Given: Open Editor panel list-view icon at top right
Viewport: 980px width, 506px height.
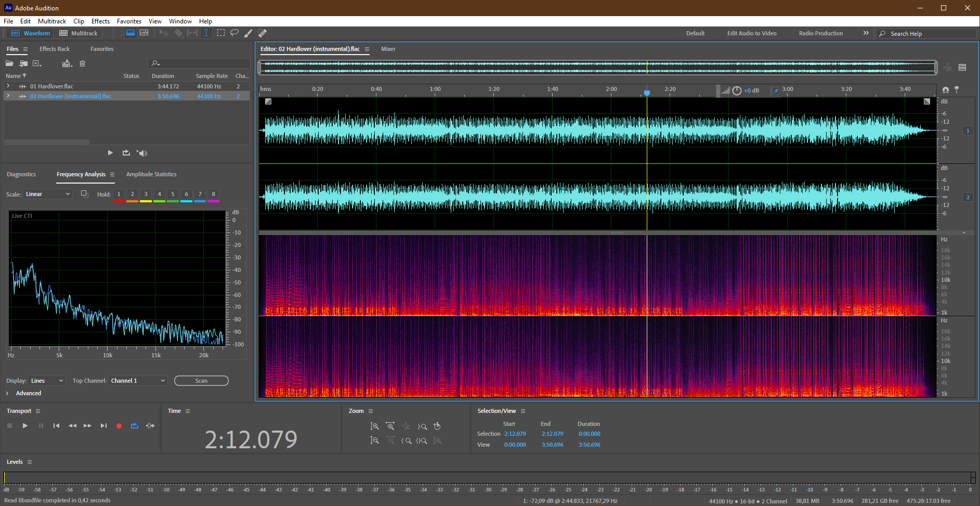Looking at the screenshot, I should point(962,67).
